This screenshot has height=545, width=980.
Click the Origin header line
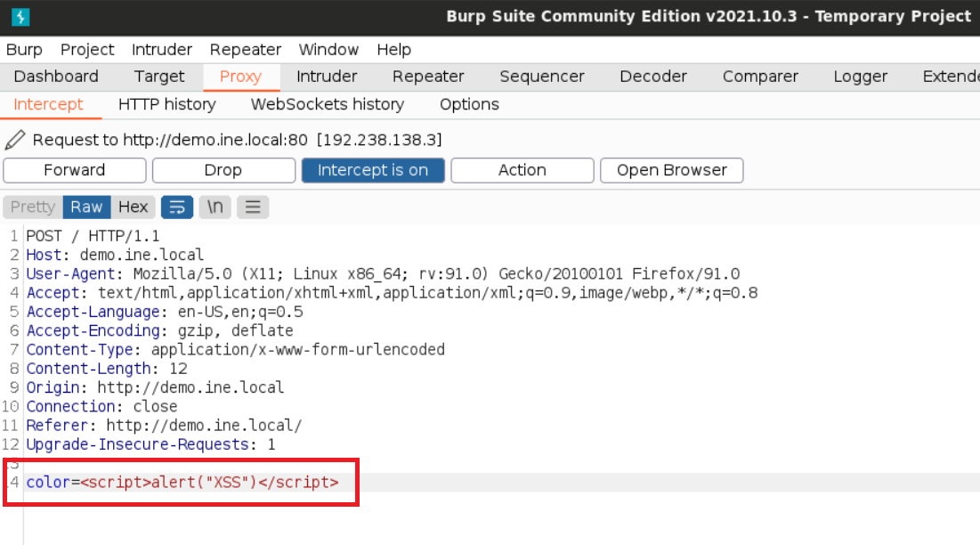coord(155,387)
